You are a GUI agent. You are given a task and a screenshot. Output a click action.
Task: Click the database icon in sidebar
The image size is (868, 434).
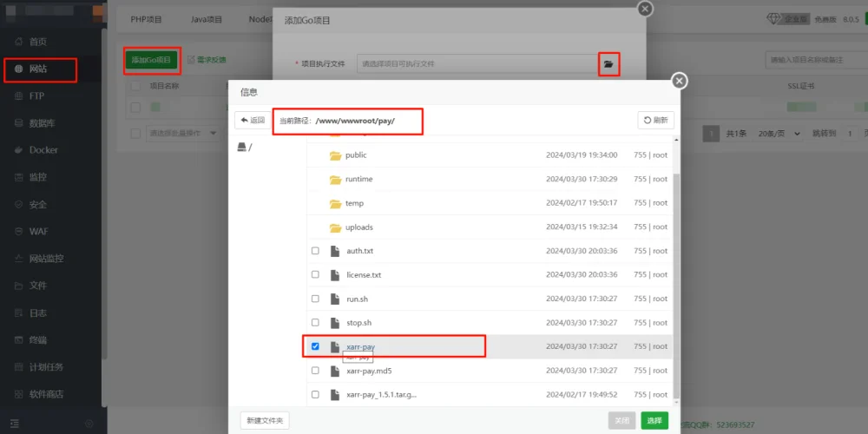click(19, 123)
